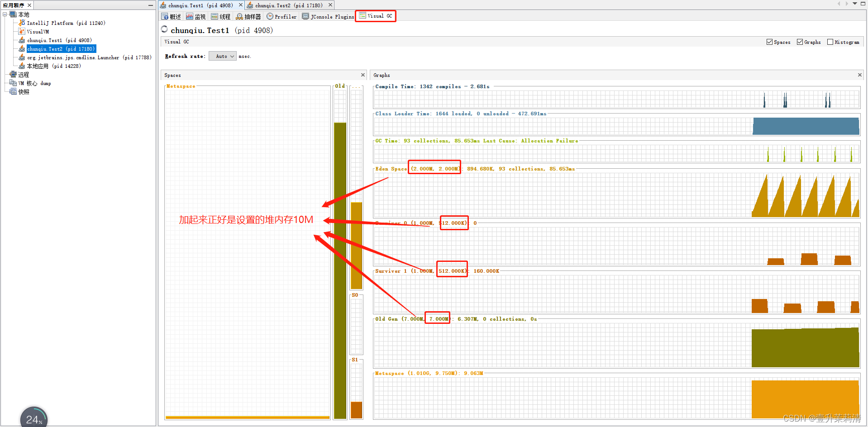Click the 线程 threads icon
Image resolution: width=868 pixels, height=427 pixels.
tap(215, 16)
